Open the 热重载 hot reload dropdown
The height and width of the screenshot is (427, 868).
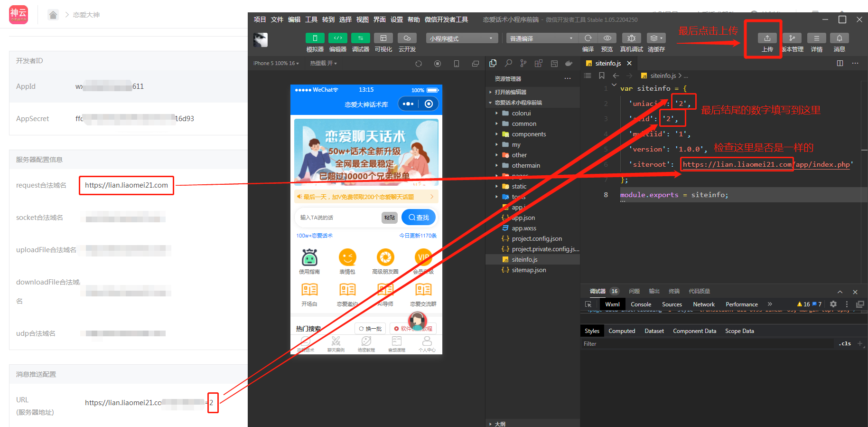(323, 63)
